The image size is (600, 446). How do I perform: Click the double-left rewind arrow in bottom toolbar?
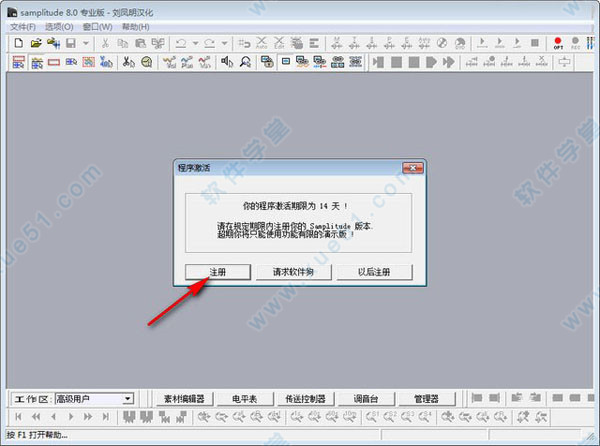[36, 417]
